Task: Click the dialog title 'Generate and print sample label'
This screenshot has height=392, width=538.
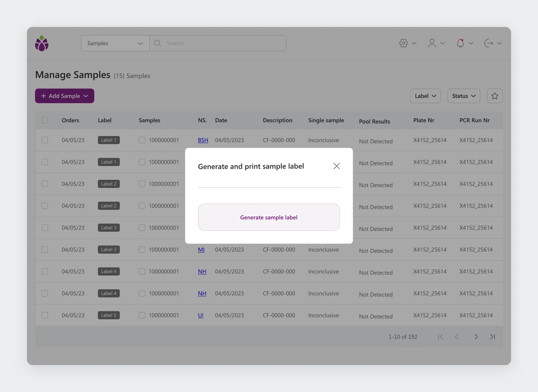Action: coord(251,166)
